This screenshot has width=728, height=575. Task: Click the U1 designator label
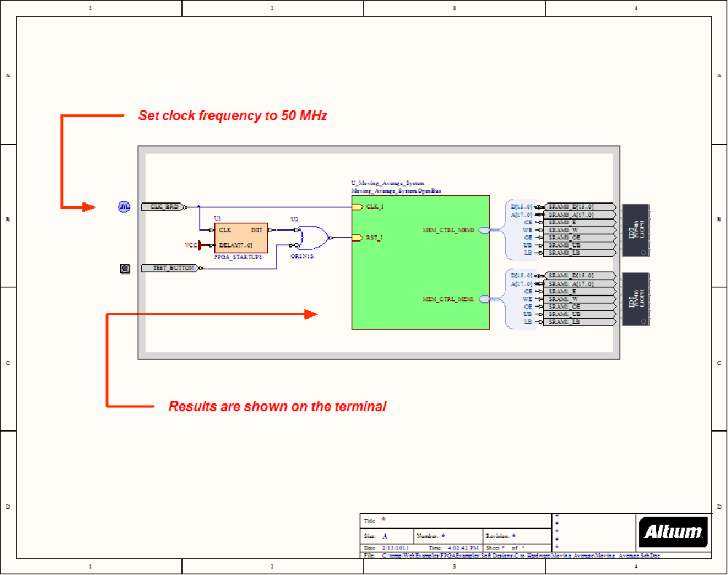218,218
